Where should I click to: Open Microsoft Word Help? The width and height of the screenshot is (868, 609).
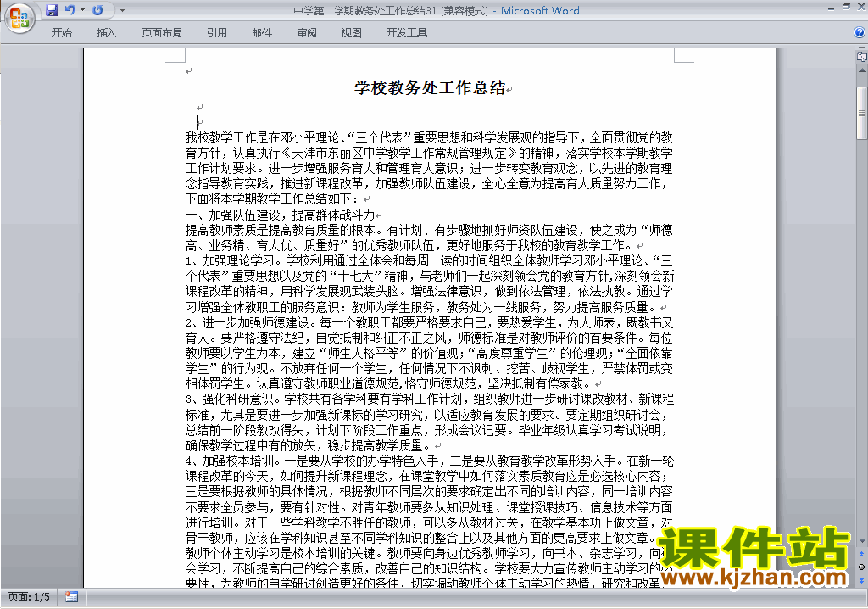click(860, 33)
